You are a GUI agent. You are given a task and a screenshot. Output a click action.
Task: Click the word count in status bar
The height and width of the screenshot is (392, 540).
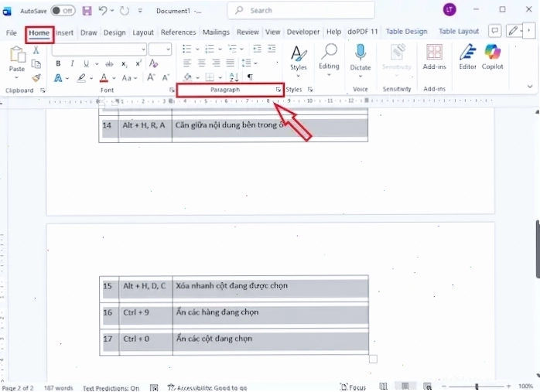tap(58, 388)
